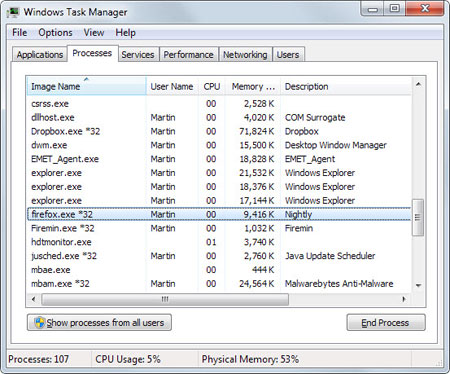
Task: Sort by Image Name column header
Action: tap(86, 86)
